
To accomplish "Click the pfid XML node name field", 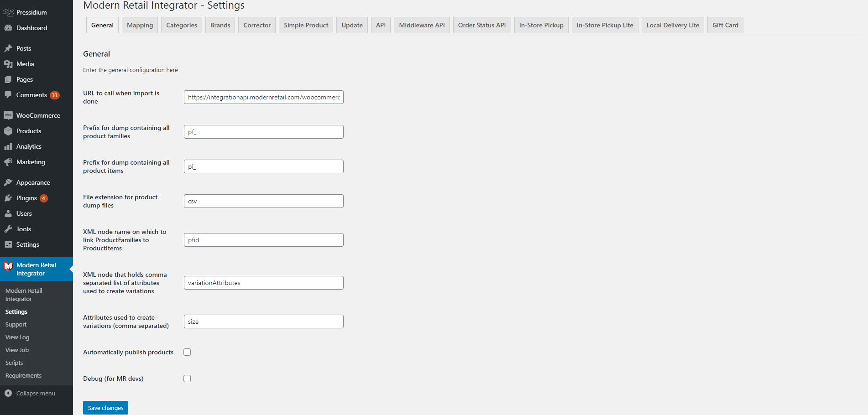I will click(x=264, y=240).
